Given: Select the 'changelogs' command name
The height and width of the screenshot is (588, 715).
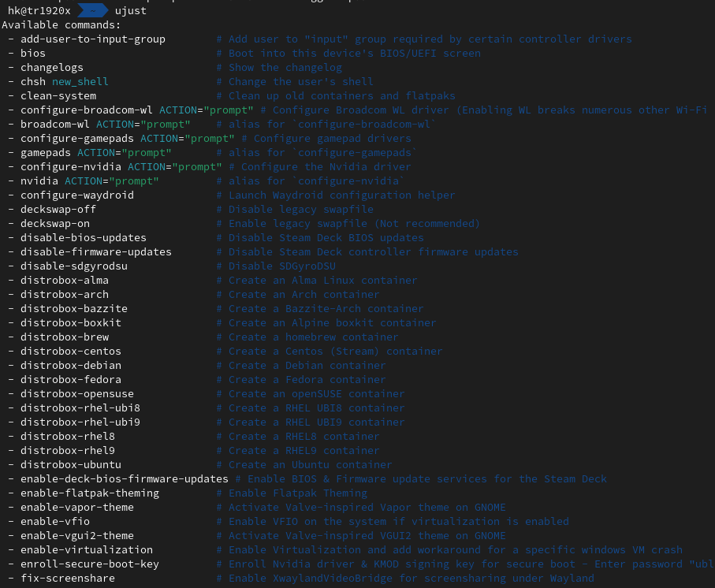Looking at the screenshot, I should click(x=52, y=68).
